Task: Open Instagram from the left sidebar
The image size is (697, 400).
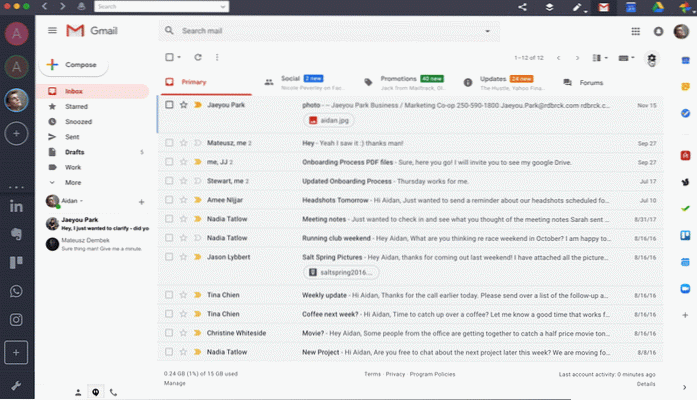Action: [x=17, y=320]
